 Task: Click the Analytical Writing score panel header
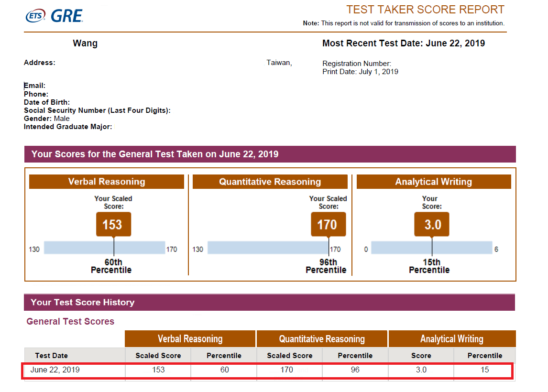(x=434, y=182)
